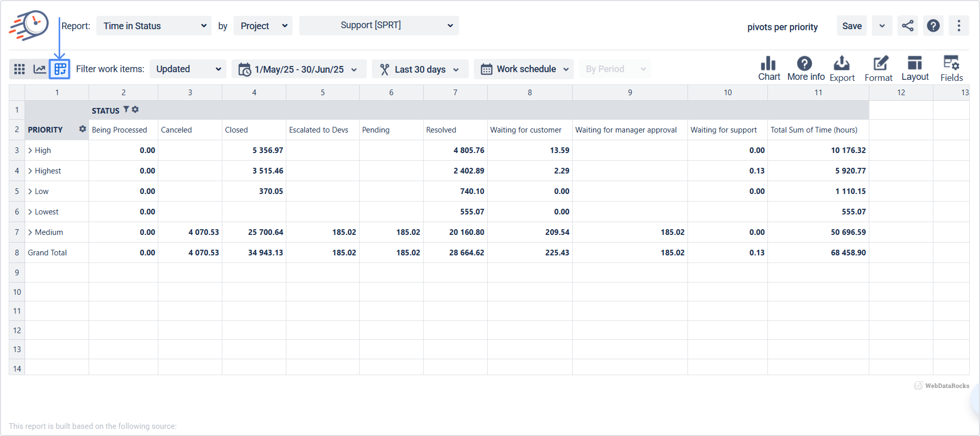Viewport: 980px width, 436px height.
Task: Click the Save button
Action: [852, 26]
